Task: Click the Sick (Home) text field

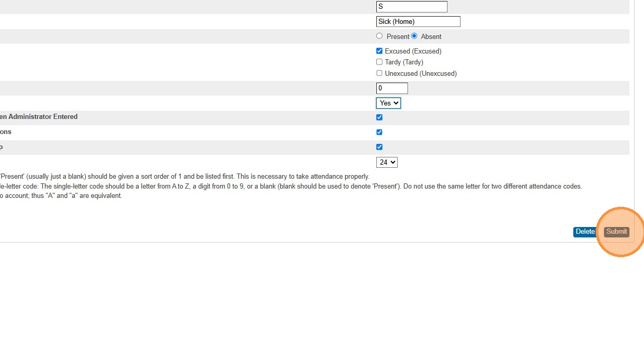Action: 418,21
